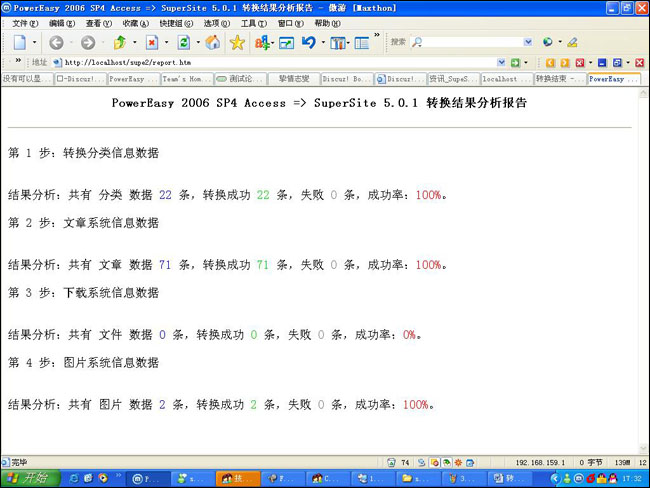The width and height of the screenshot is (650, 488).
Task: Open the dropdown beside the Stop icon
Action: [x=166, y=42]
